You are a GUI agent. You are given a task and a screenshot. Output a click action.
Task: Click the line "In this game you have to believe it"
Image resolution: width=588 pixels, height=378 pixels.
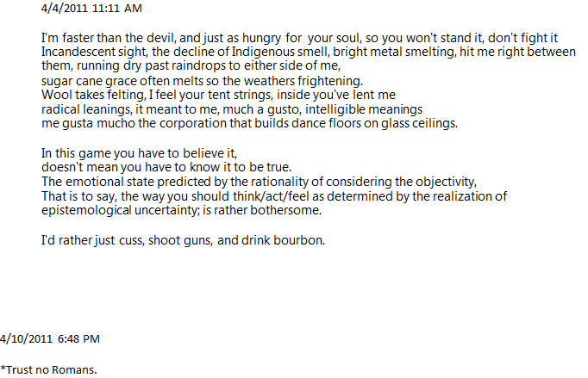[138, 153]
